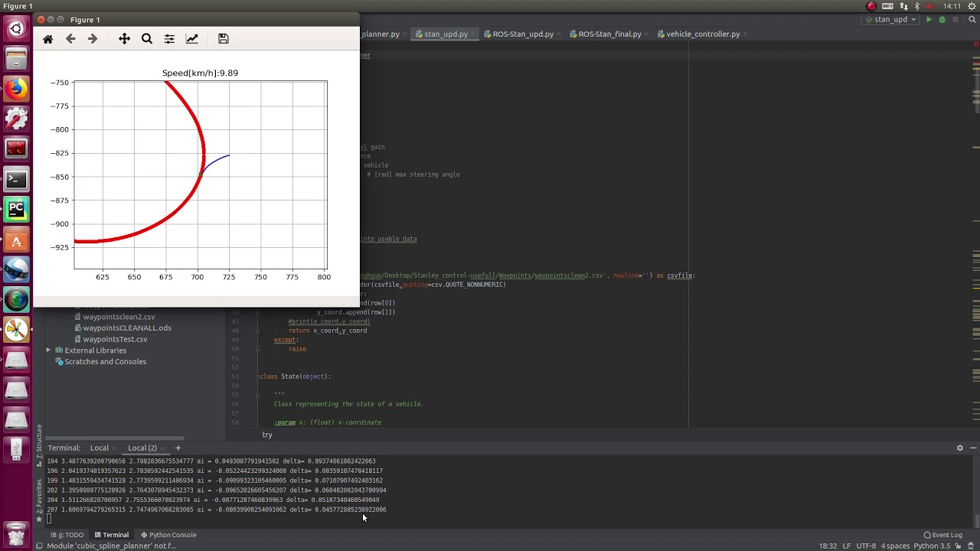The height and width of the screenshot is (551, 980).
Task: Open the ROS-Stan_final.py editor tab
Action: coord(609,34)
